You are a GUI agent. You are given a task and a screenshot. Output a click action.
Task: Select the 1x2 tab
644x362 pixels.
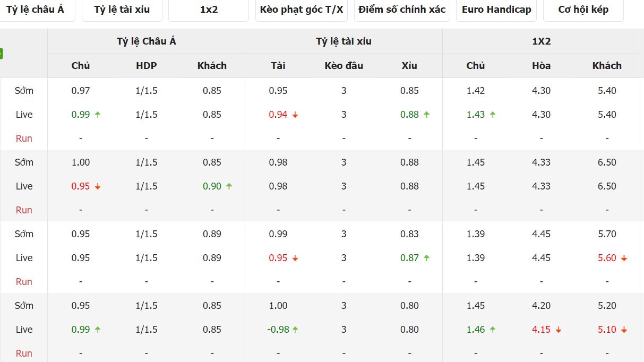tap(209, 10)
